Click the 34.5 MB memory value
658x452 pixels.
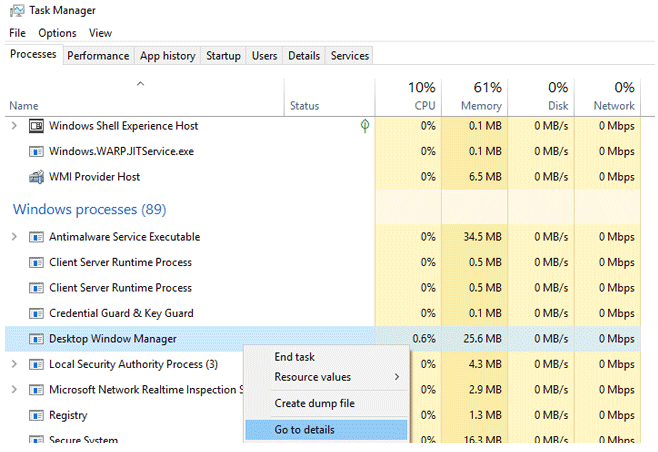point(482,237)
